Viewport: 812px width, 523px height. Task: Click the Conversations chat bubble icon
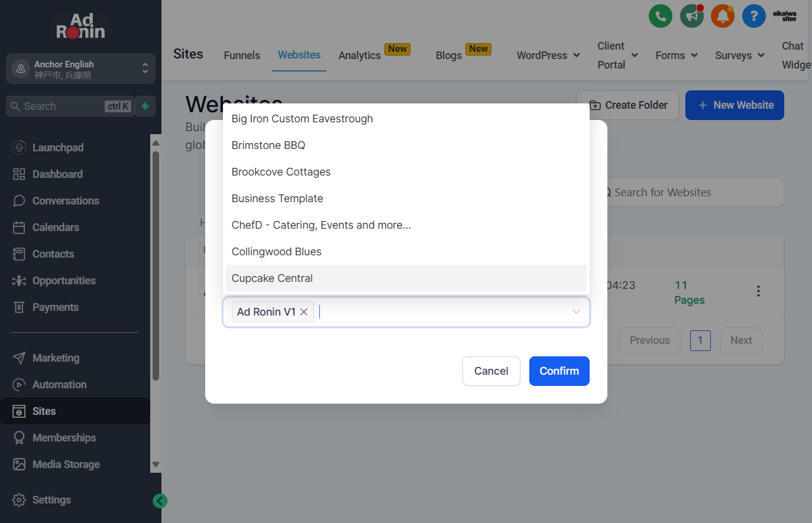click(19, 201)
